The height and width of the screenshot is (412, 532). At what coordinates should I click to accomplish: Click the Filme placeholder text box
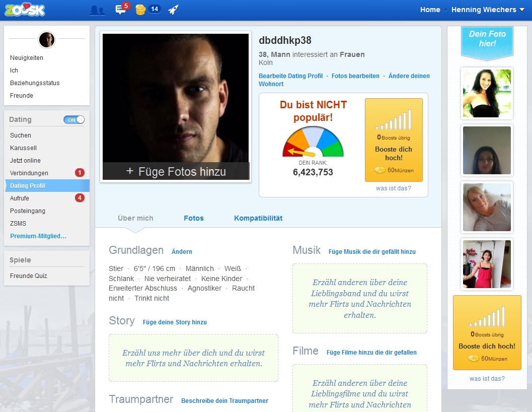360,388
